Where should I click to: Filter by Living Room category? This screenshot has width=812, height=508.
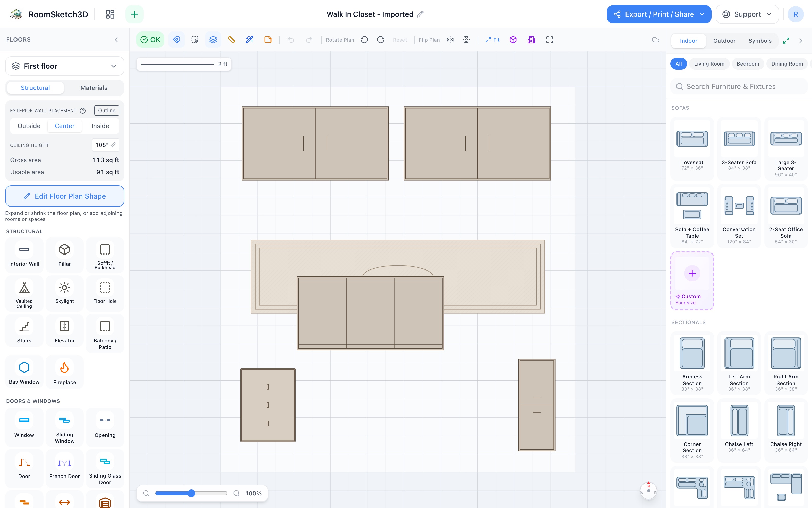point(709,64)
